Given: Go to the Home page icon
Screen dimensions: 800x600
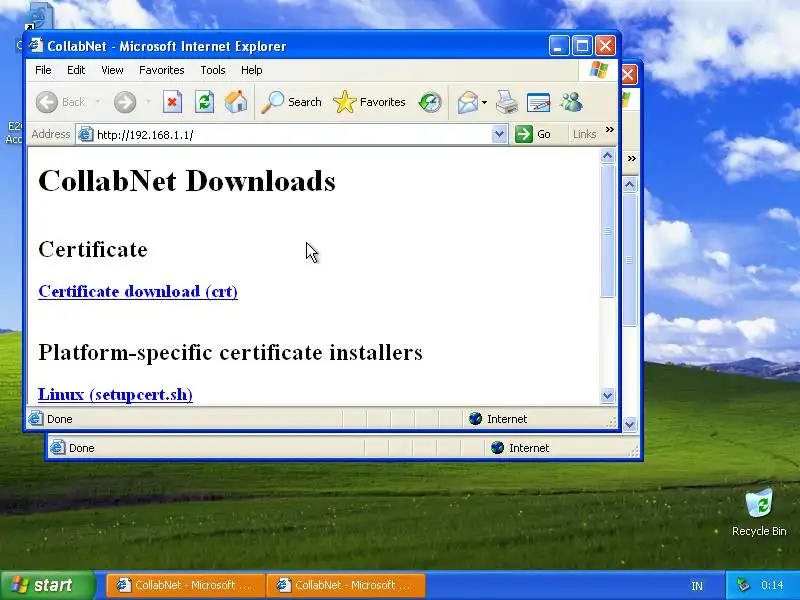Looking at the screenshot, I should pyautogui.click(x=236, y=102).
